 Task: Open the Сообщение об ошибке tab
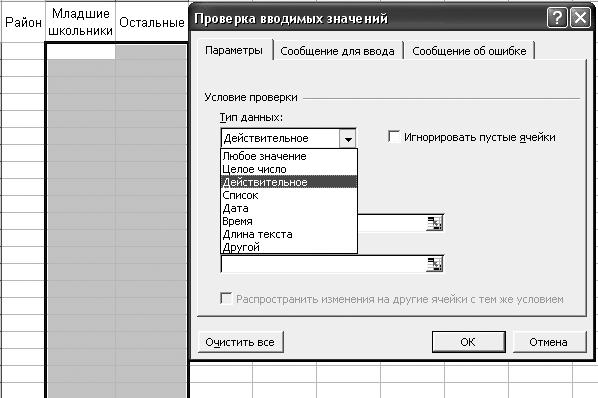tap(469, 51)
